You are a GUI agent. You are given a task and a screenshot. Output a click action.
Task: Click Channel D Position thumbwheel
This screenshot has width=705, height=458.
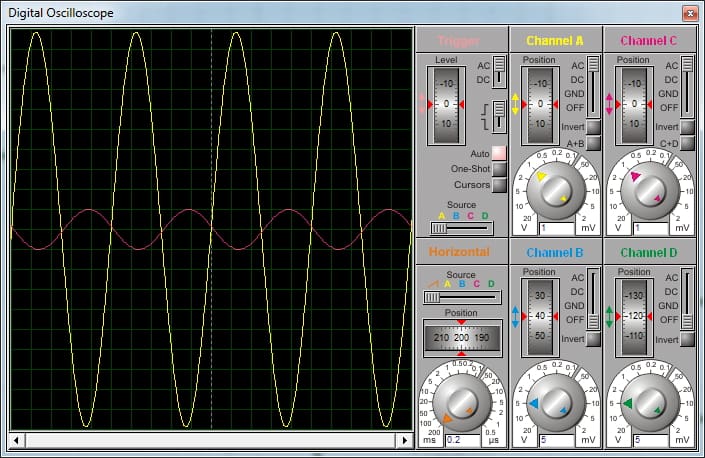[x=634, y=317]
